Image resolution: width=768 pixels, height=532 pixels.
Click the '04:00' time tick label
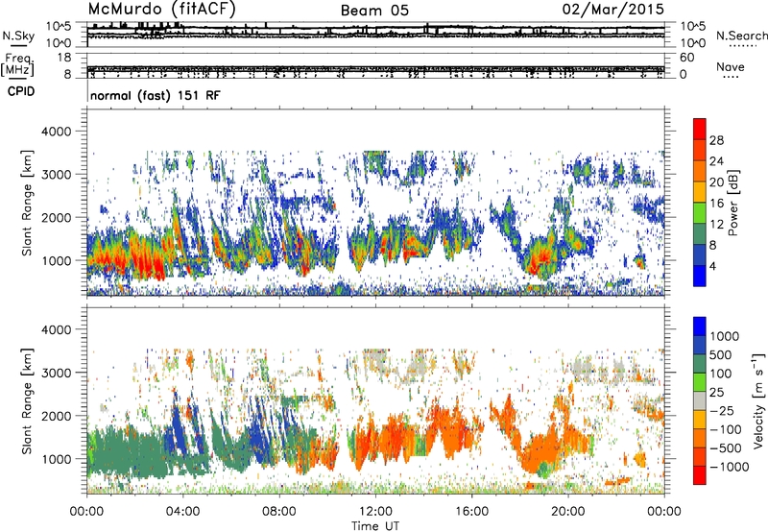click(x=182, y=512)
